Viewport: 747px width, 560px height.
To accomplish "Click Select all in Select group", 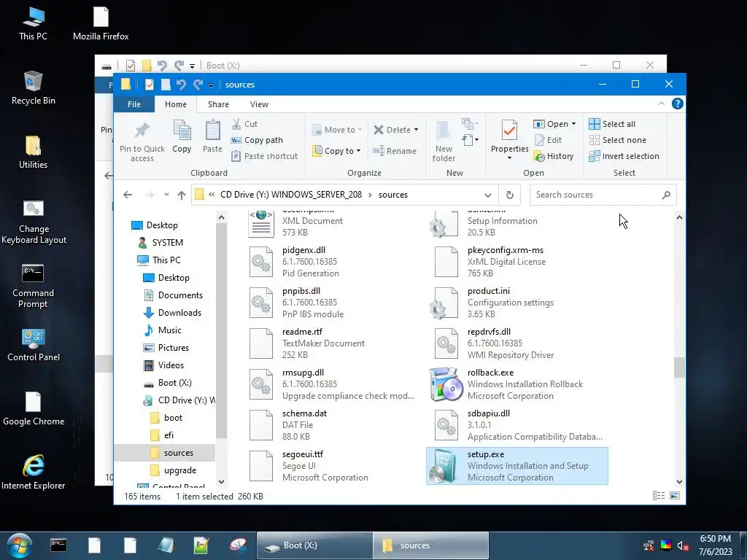I will (612, 124).
